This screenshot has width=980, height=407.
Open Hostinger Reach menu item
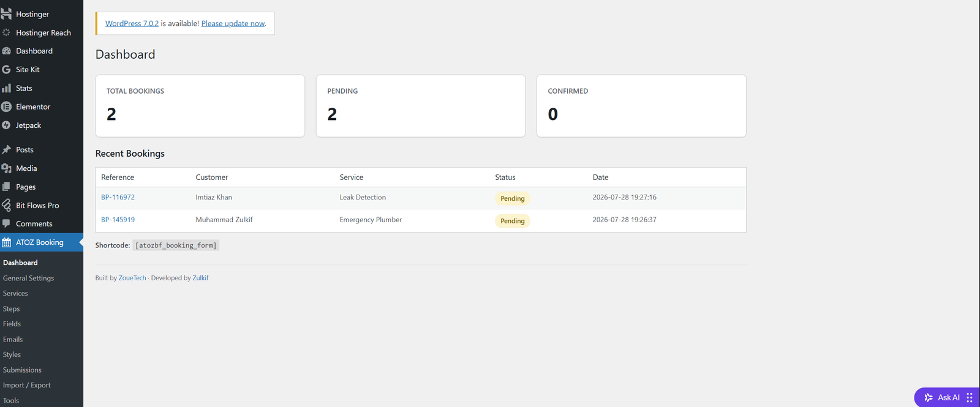point(43,32)
